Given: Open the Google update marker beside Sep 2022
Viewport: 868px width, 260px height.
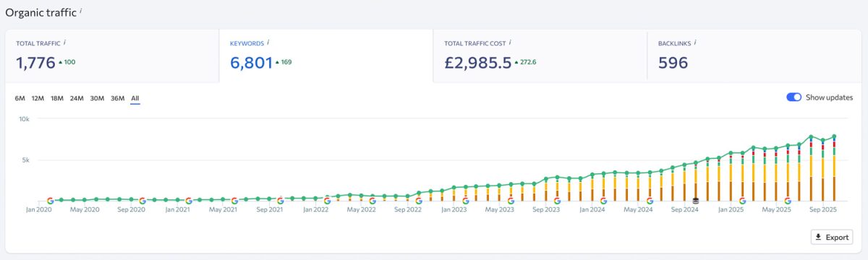Looking at the screenshot, I should (x=419, y=201).
